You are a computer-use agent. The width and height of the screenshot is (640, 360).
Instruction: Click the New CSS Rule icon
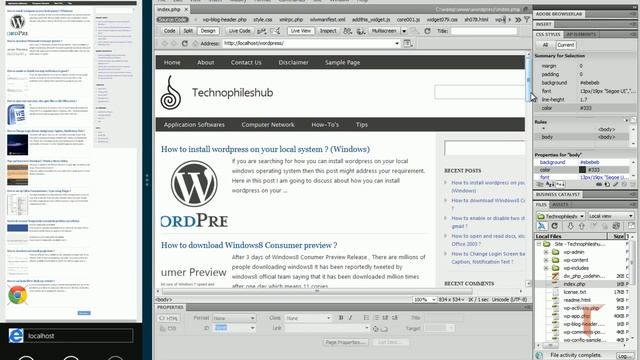coord(607,185)
